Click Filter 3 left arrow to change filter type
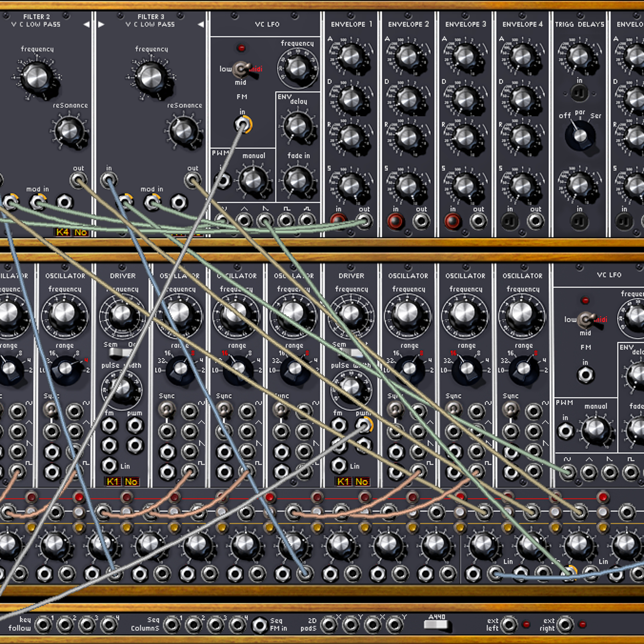The image size is (644, 644). tap(101, 24)
